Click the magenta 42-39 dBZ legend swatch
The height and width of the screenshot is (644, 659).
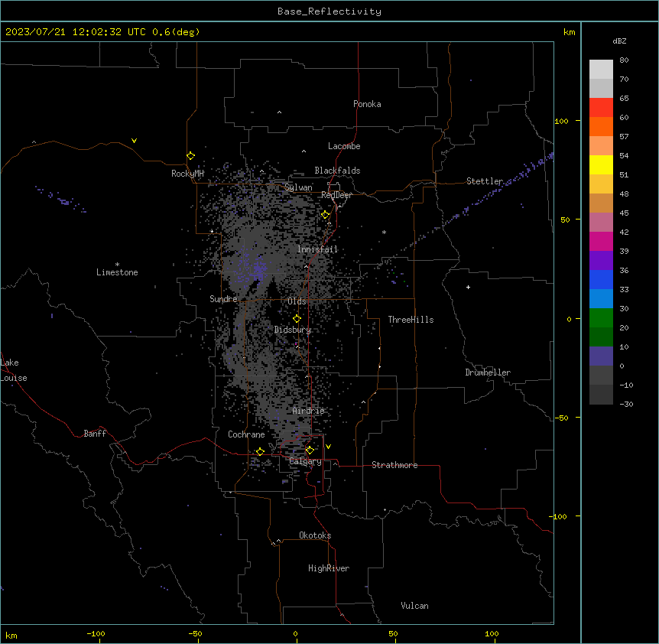601,242
